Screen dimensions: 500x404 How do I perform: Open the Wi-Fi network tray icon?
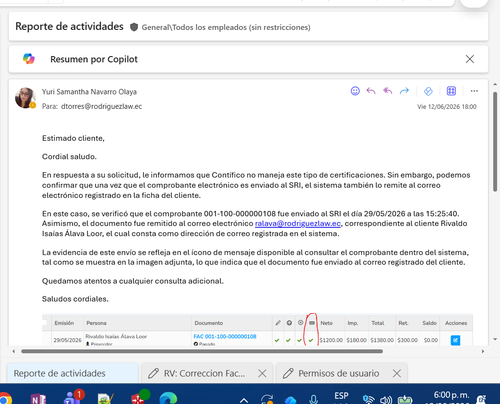pyautogui.click(x=368, y=399)
